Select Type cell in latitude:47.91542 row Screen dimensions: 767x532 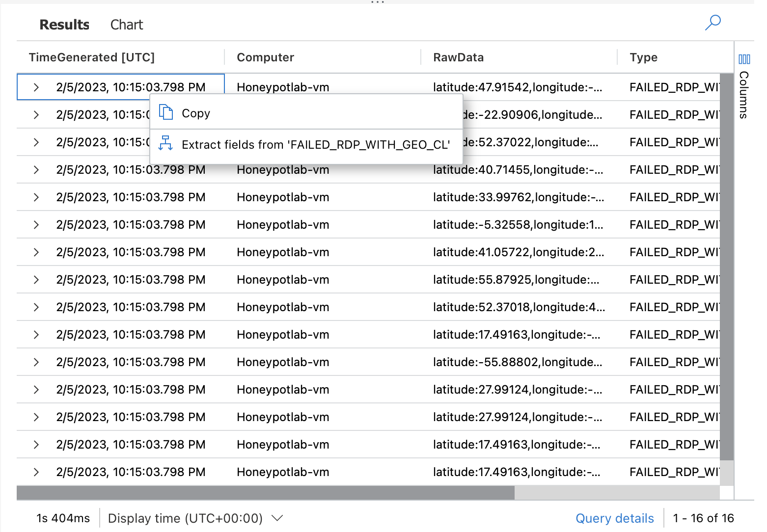tap(669, 87)
